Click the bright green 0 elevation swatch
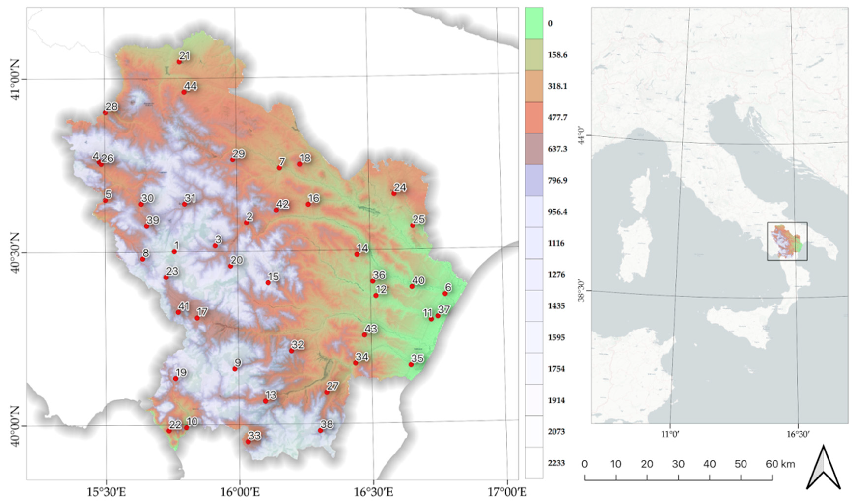857x504 pixels. click(534, 23)
